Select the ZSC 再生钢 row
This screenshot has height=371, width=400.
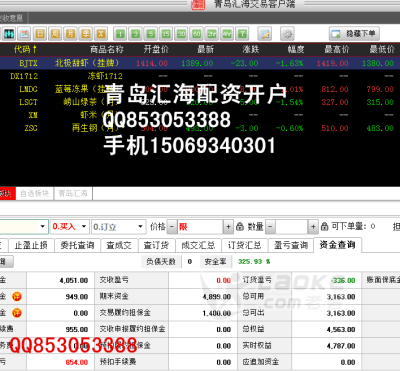(x=200, y=128)
